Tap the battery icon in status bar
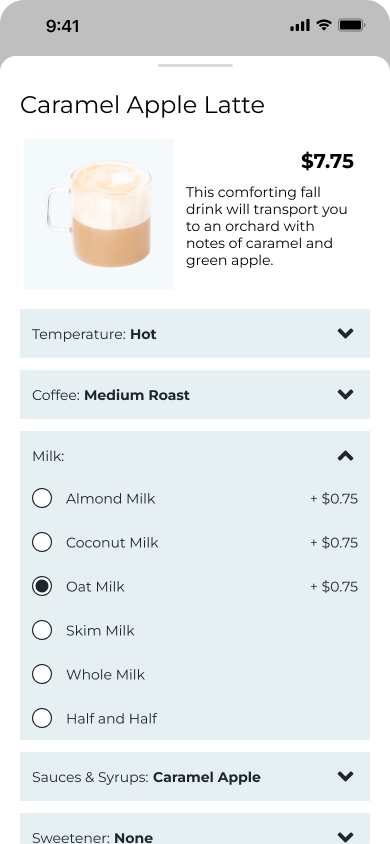Image resolution: width=390 pixels, height=844 pixels. 352,25
